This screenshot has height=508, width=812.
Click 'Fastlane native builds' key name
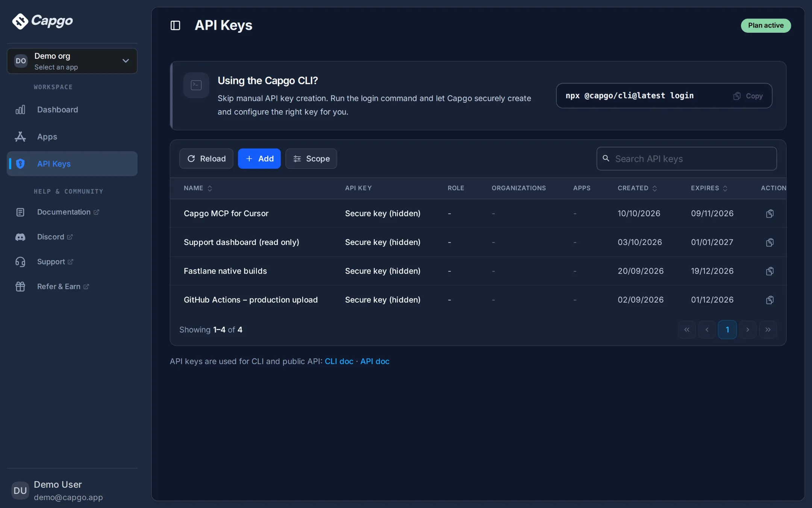[x=225, y=271]
